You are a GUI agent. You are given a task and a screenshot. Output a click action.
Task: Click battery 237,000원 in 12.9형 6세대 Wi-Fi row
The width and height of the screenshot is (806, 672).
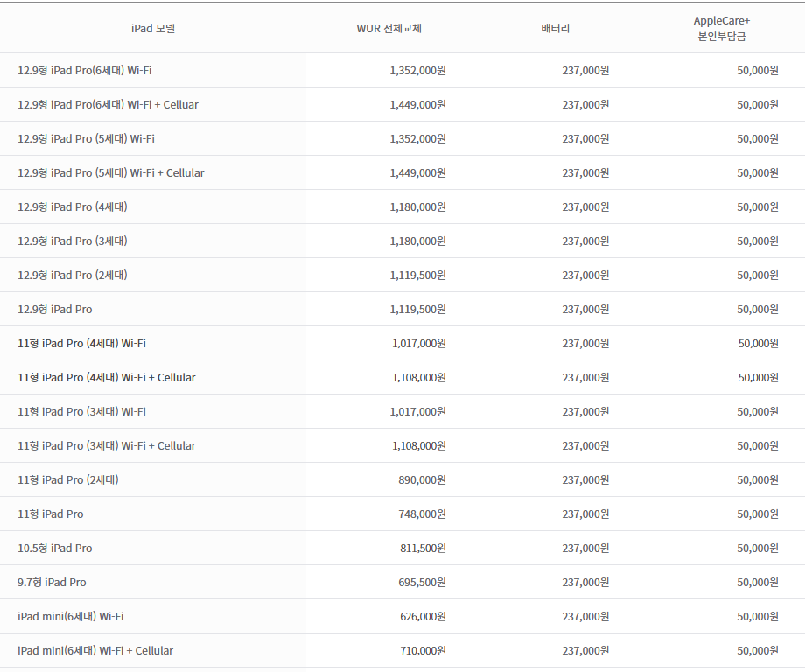(x=585, y=70)
